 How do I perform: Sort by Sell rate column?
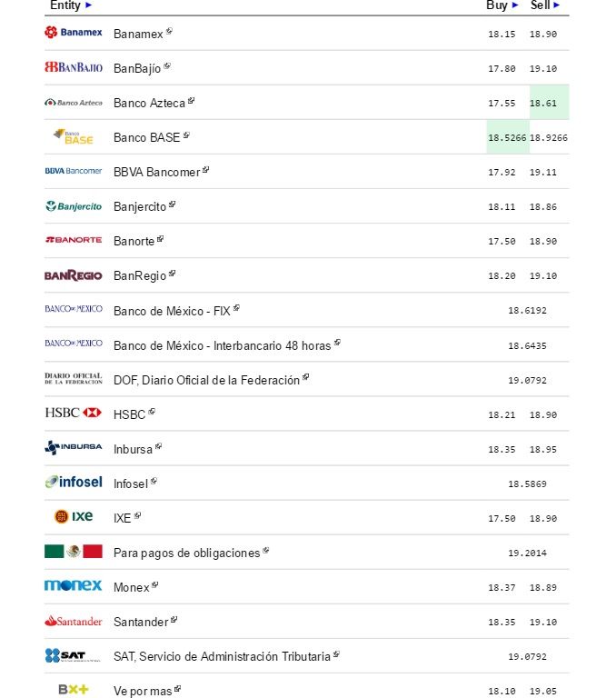click(545, 5)
